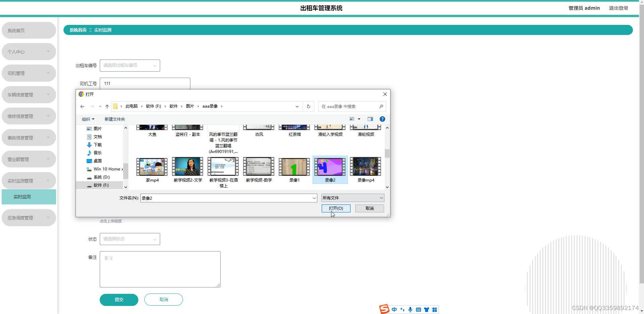The width and height of the screenshot is (644, 314).
Task: Open 系统首页 in sidebar
Action: click(29, 30)
